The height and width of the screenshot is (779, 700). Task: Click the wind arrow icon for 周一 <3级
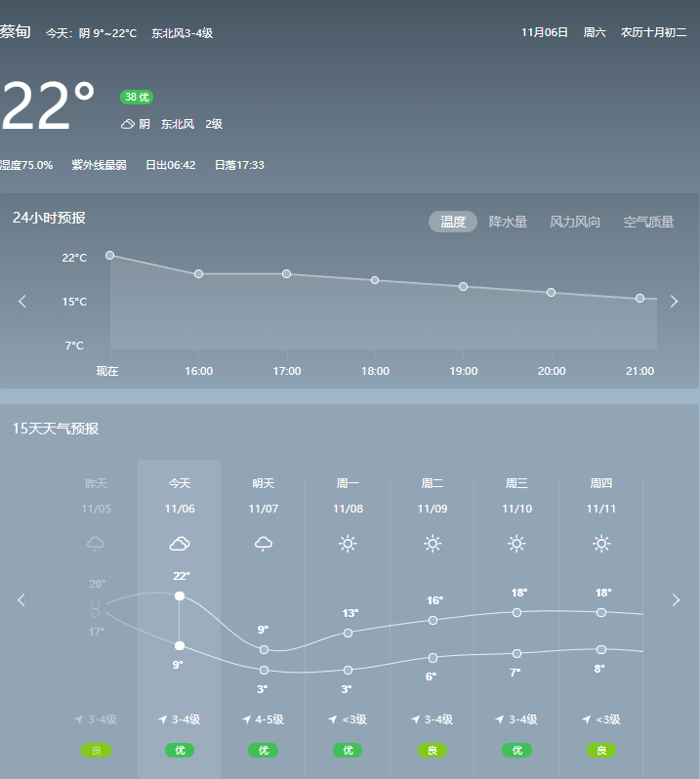point(333,718)
